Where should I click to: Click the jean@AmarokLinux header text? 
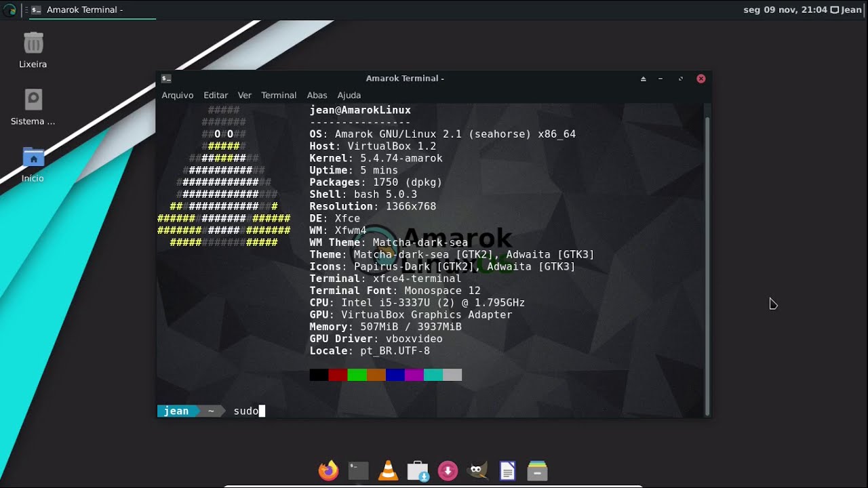(360, 110)
